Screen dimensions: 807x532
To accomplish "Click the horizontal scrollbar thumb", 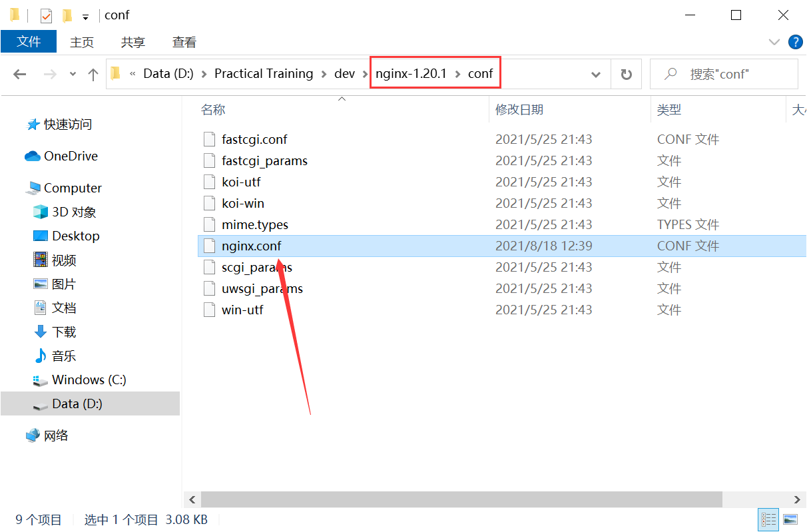I will (461, 499).
